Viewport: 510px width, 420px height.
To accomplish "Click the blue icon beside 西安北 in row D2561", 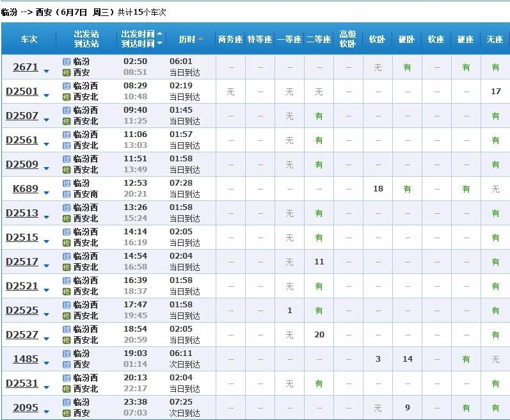I will (67, 145).
